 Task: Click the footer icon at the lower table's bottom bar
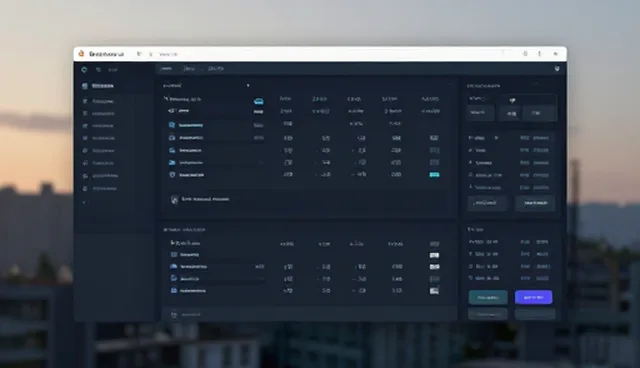(174, 315)
